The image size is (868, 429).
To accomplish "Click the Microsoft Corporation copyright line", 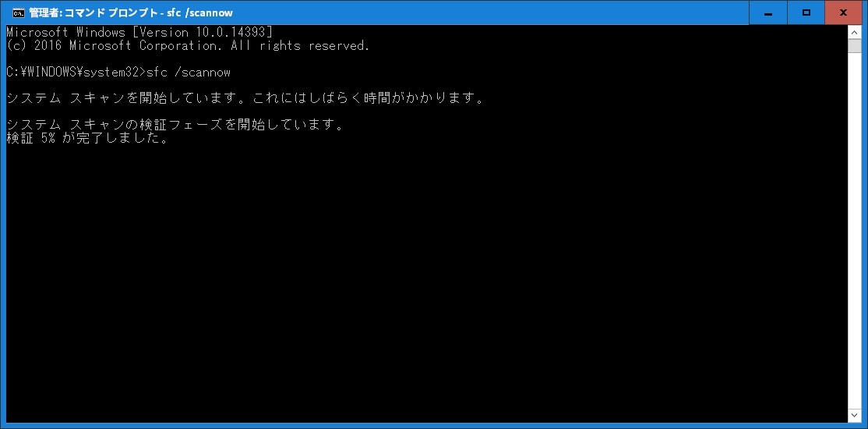I will [189, 45].
